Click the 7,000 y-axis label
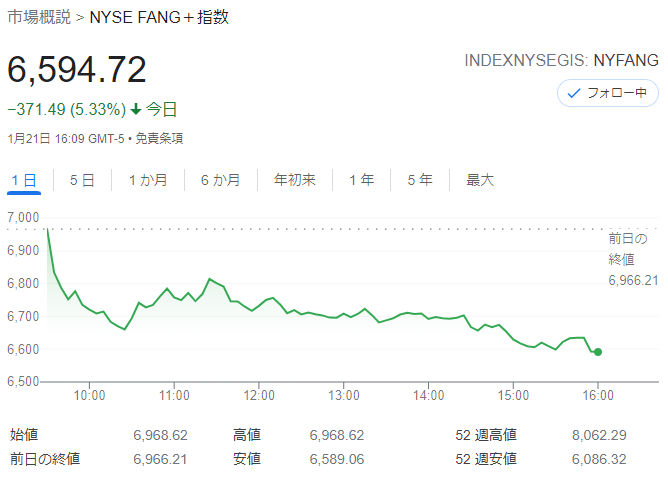This screenshot has height=484, width=668. 23,218
